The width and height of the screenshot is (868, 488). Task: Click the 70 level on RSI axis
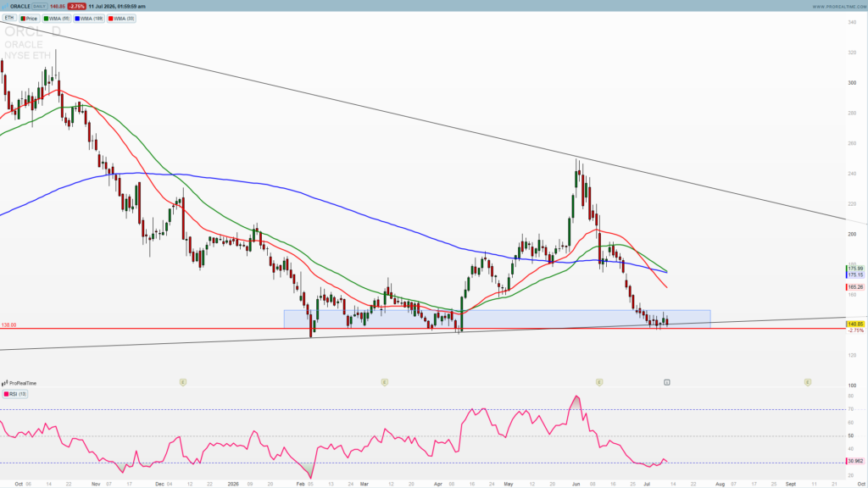850,409
